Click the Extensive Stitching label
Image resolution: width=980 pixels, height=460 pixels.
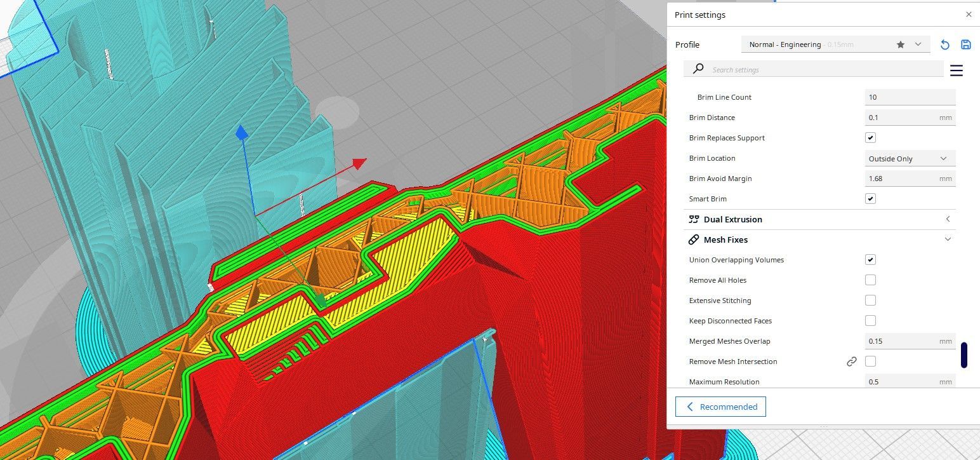point(720,301)
